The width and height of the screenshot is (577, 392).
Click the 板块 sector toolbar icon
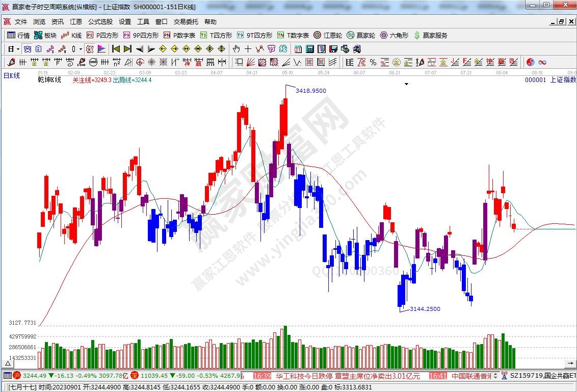[x=45, y=35]
